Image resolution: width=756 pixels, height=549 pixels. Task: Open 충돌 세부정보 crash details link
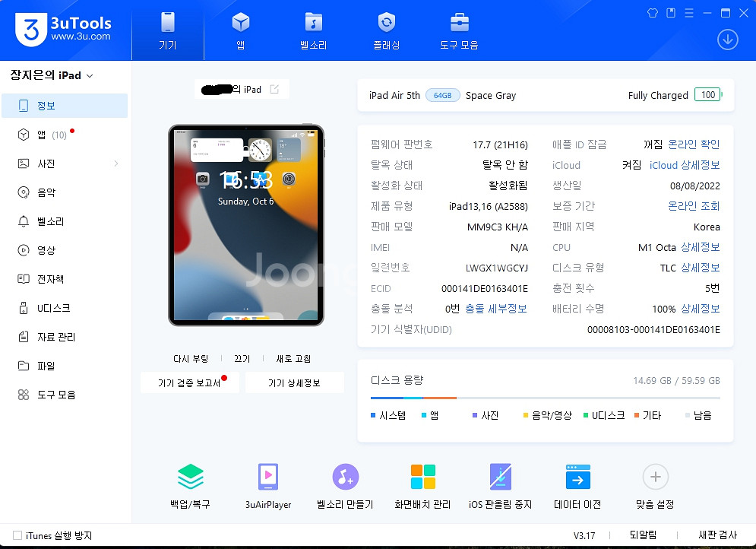tap(495, 309)
